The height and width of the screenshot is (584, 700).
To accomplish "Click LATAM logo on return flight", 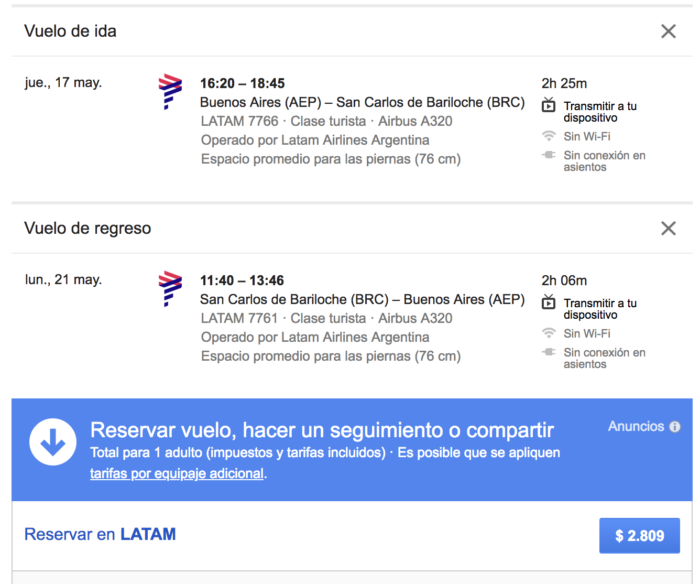I will [x=170, y=289].
